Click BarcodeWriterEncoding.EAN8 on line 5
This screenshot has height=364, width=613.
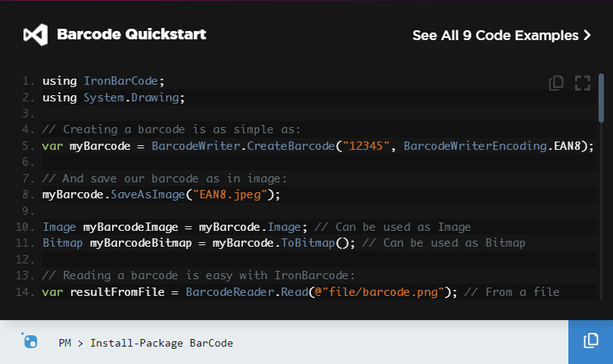pos(492,146)
